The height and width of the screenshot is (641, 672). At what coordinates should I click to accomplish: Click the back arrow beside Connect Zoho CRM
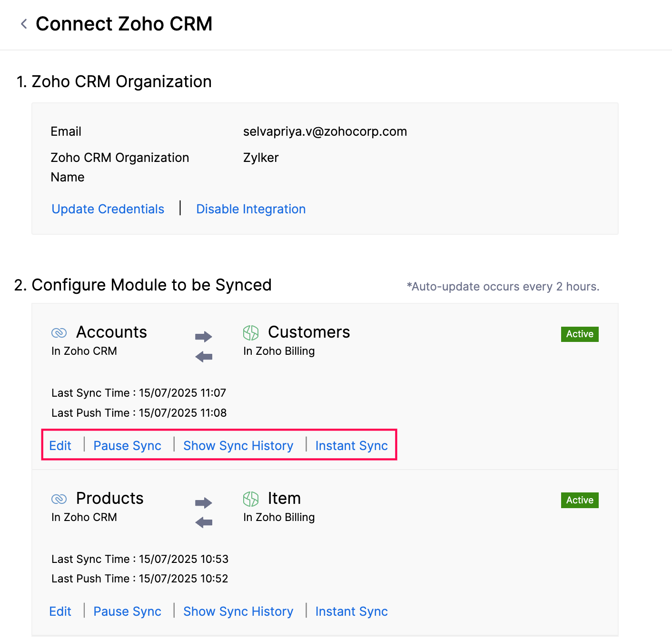[24, 24]
